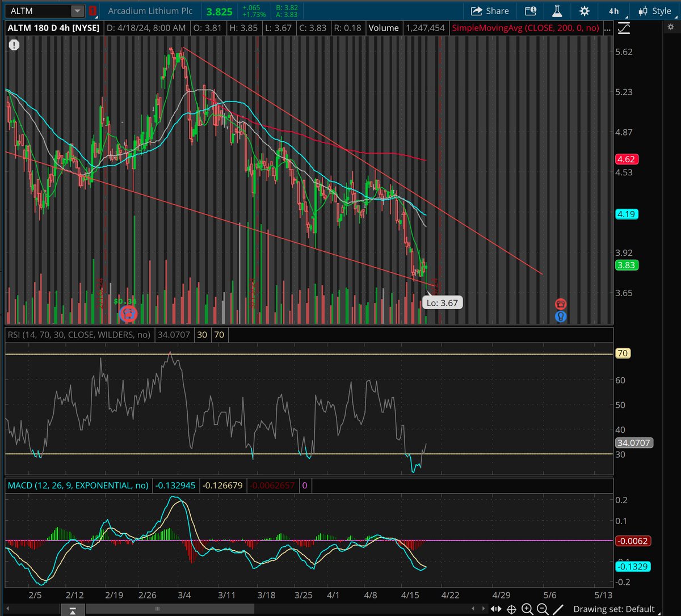The height and width of the screenshot is (616, 681).
Task: Click the Lo: 3.67 price bubble
Action: 442,303
